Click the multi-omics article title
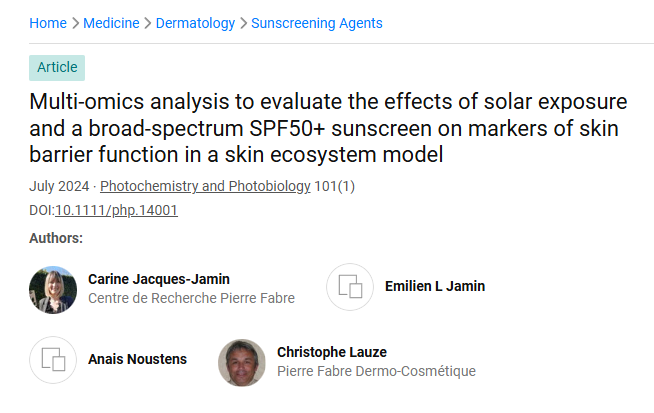The width and height of the screenshot is (654, 413). point(328,128)
